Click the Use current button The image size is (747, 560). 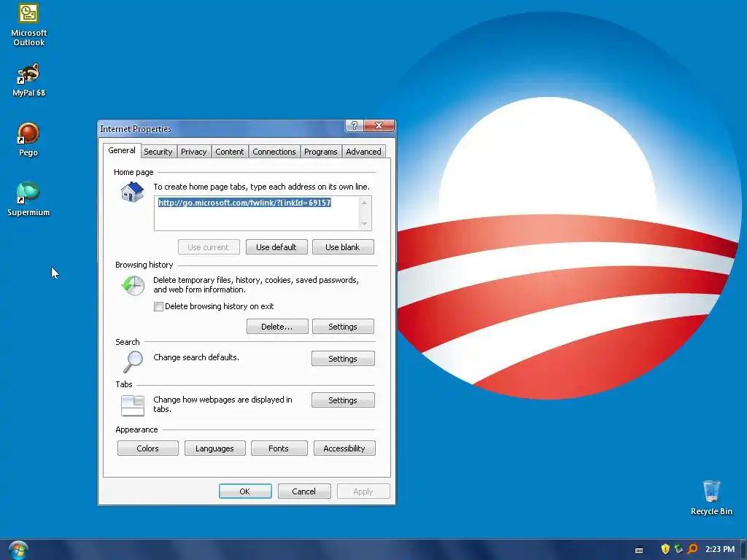click(208, 247)
